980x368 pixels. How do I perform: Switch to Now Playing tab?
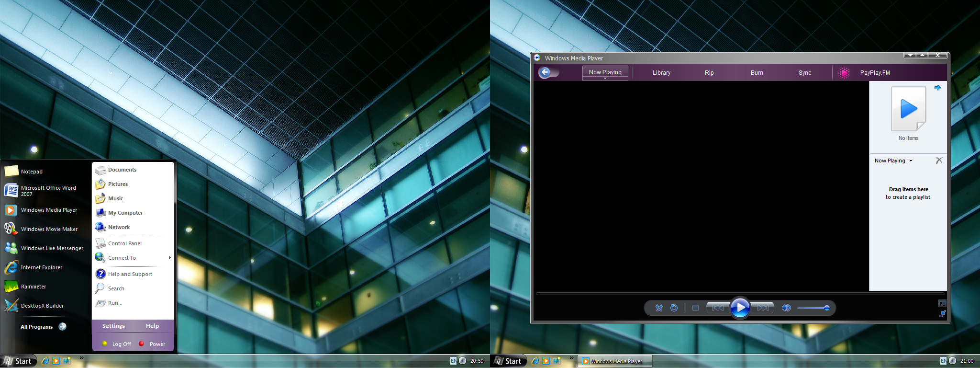[x=605, y=72]
